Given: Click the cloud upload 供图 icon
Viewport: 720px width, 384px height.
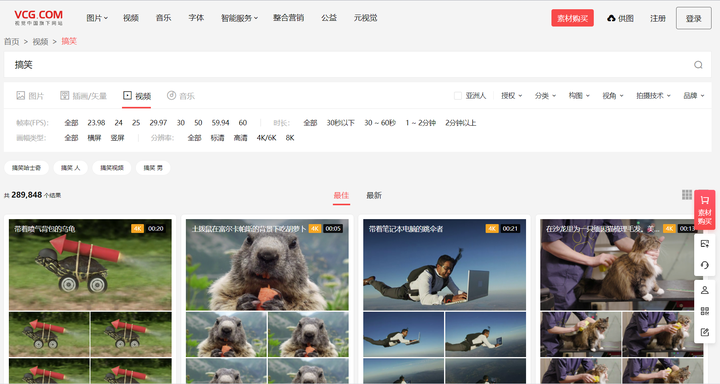Looking at the screenshot, I should [x=611, y=18].
